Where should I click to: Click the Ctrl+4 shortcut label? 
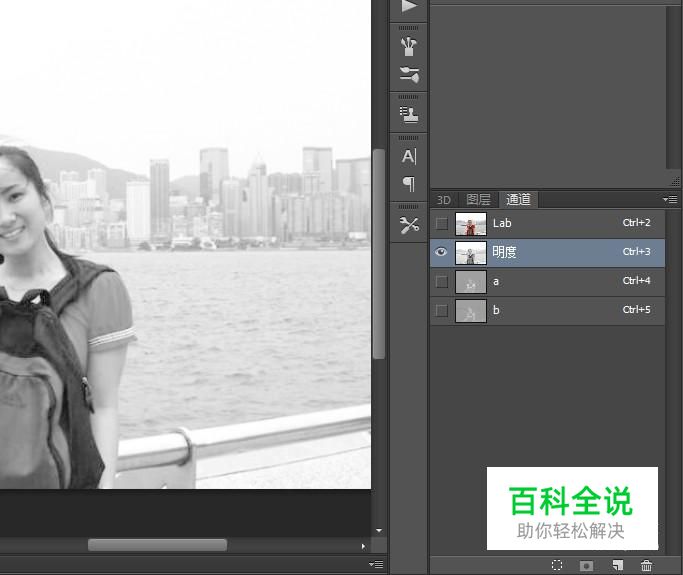(x=636, y=281)
